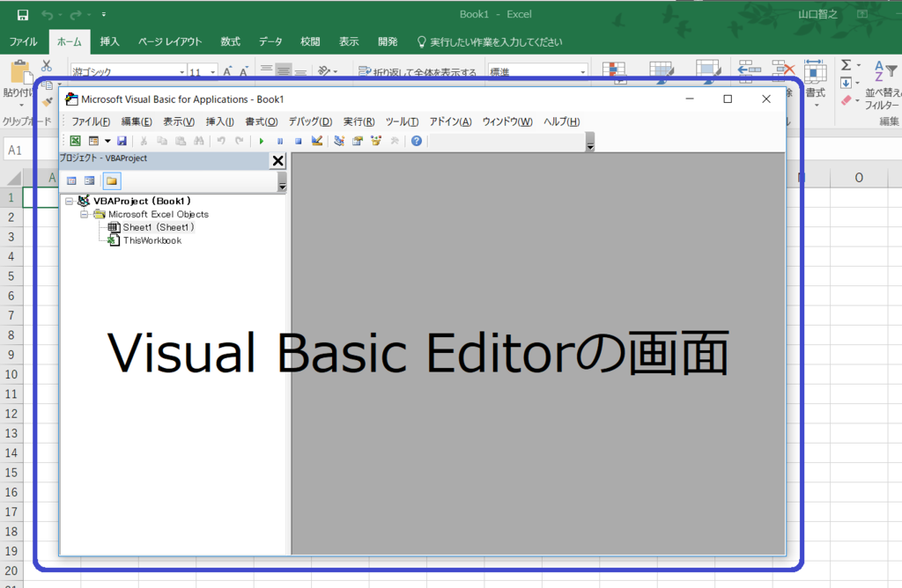Click the VBE title bar application icon

click(71, 99)
